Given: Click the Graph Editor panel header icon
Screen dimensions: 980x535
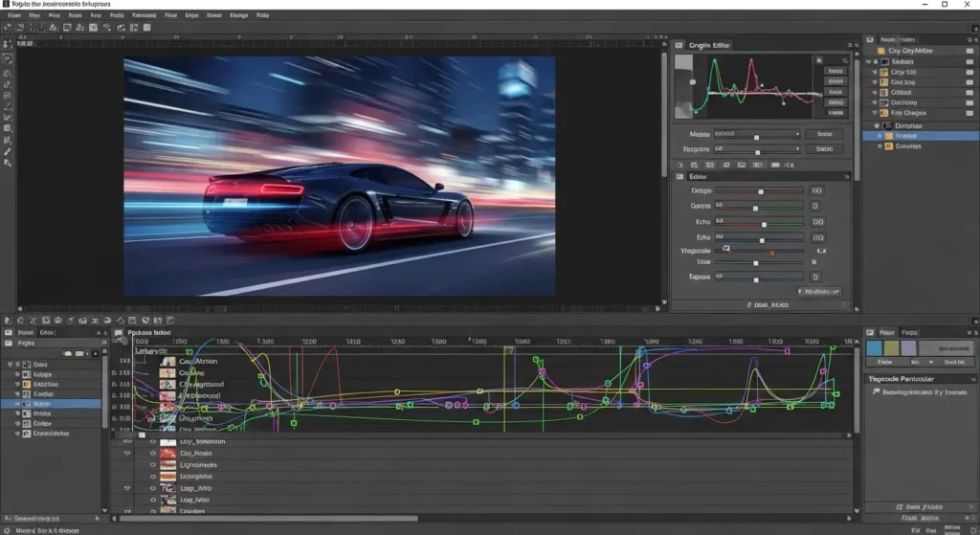Looking at the screenshot, I should pos(679,45).
